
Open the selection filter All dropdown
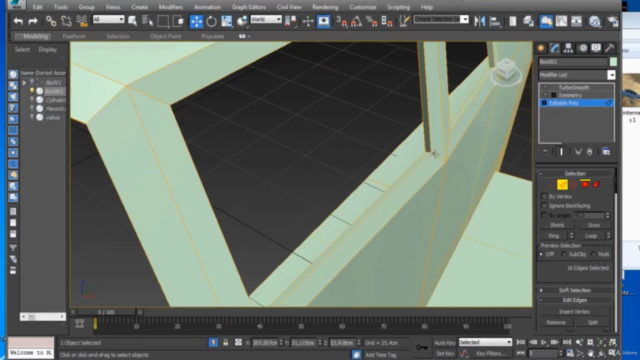pos(109,20)
